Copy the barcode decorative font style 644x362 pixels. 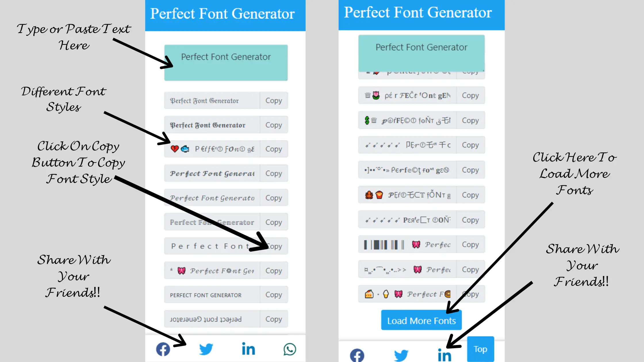click(470, 244)
